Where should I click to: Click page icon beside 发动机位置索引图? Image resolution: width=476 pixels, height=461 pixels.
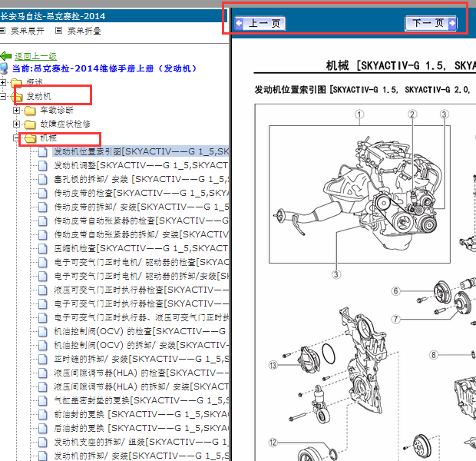[x=43, y=151]
